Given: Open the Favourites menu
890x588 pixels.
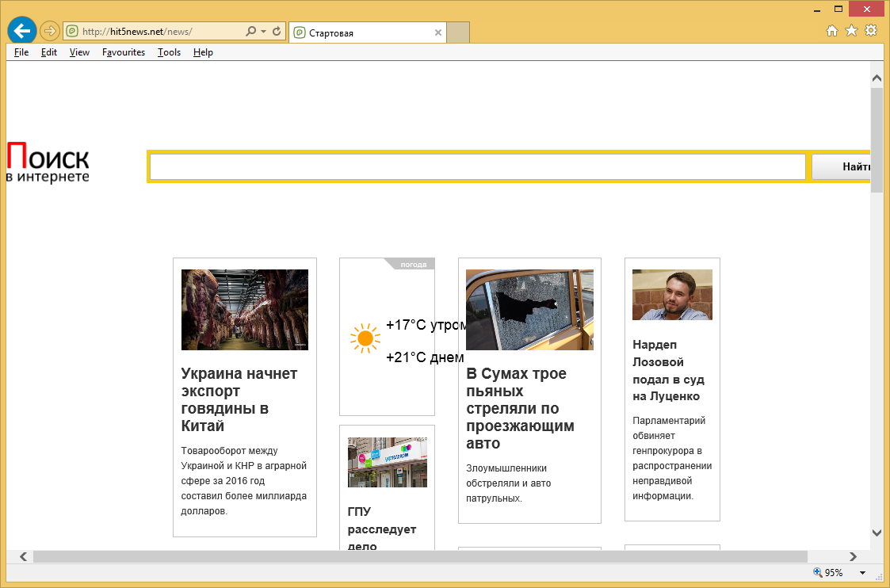Looking at the screenshot, I should 124,52.
